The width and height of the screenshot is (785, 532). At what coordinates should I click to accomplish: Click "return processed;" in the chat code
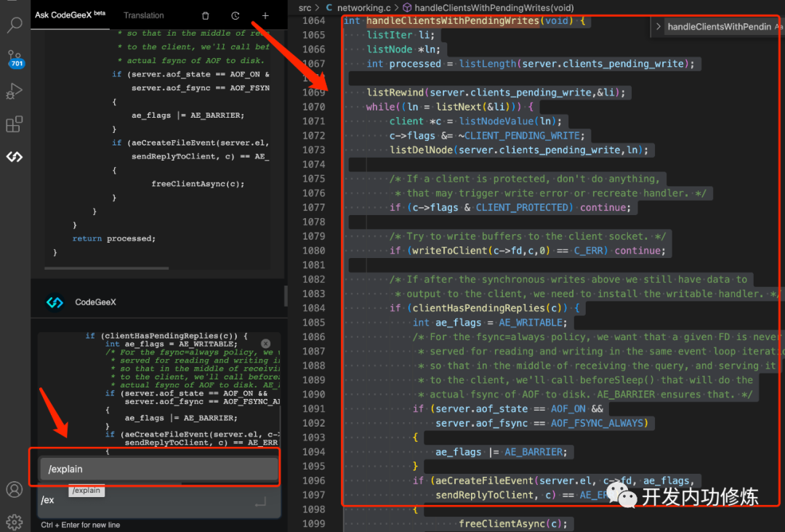click(x=113, y=238)
